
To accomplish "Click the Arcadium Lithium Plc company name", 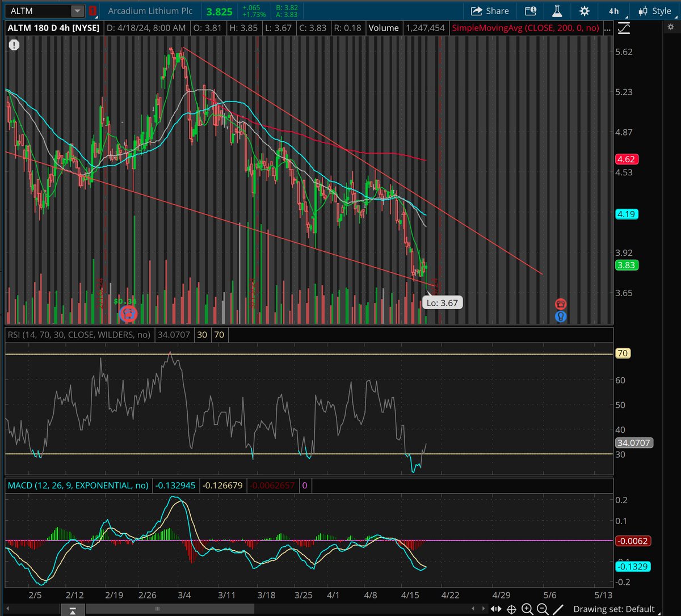I will [151, 11].
